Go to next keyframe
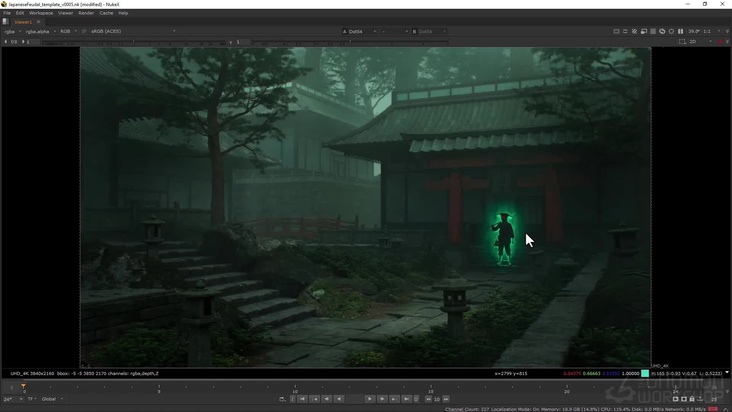 (x=394, y=399)
